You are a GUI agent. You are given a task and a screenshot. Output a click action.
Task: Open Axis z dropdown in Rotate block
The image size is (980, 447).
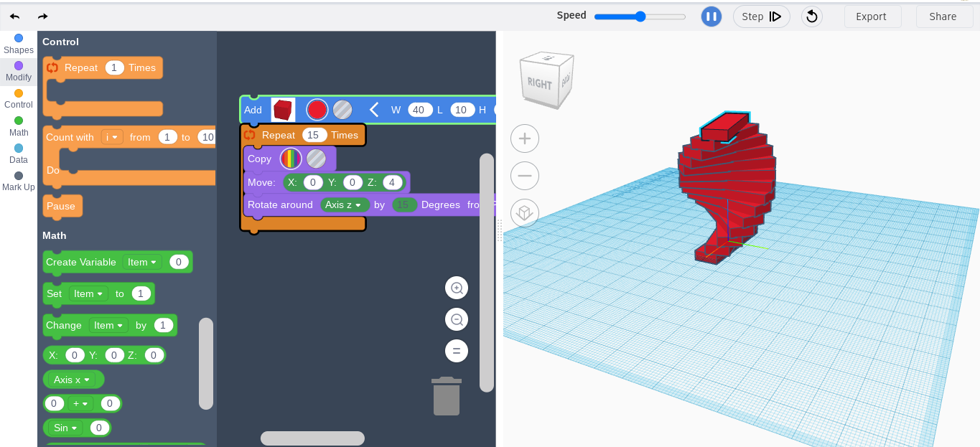[x=345, y=204]
